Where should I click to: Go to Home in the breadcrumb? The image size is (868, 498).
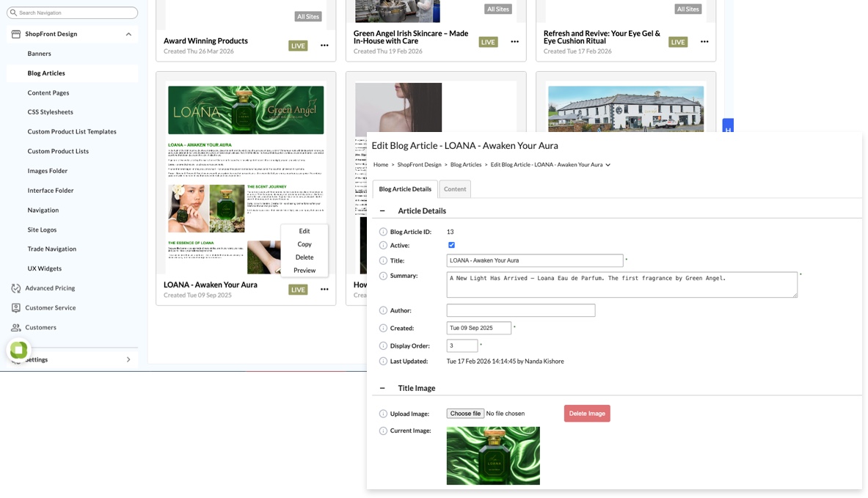381,165
